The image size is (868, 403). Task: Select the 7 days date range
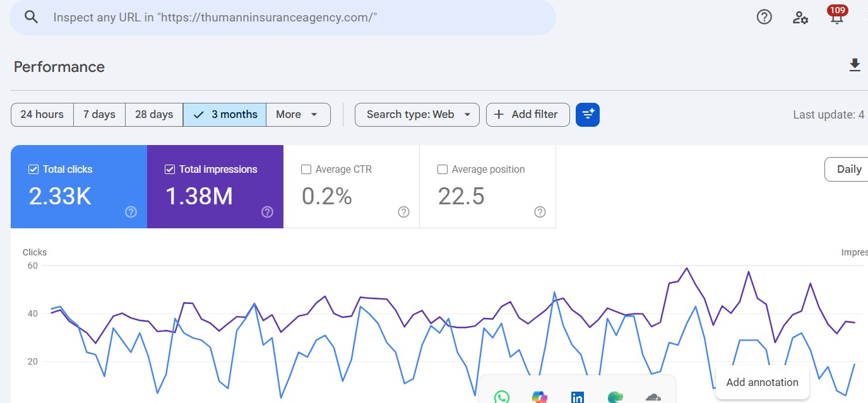[x=100, y=114]
